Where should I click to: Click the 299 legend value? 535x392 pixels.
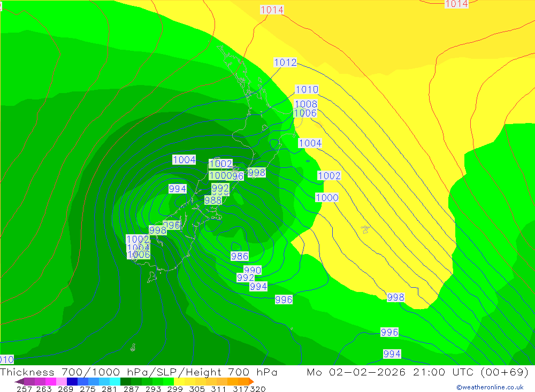tap(175, 389)
